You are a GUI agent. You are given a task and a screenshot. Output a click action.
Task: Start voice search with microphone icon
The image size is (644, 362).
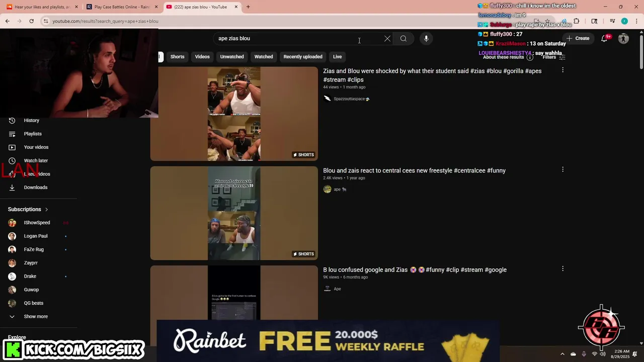pos(426,39)
